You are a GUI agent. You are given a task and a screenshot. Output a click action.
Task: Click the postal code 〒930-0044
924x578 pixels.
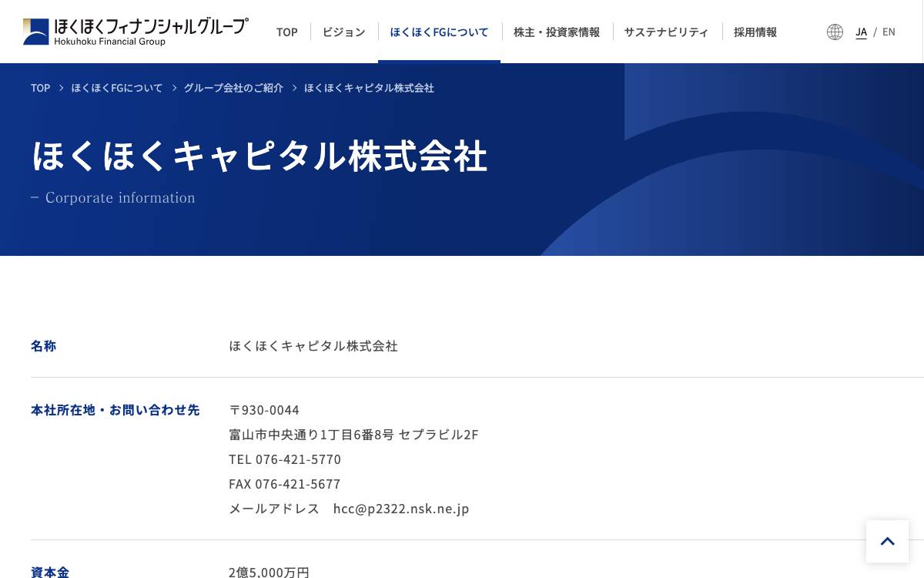point(264,410)
